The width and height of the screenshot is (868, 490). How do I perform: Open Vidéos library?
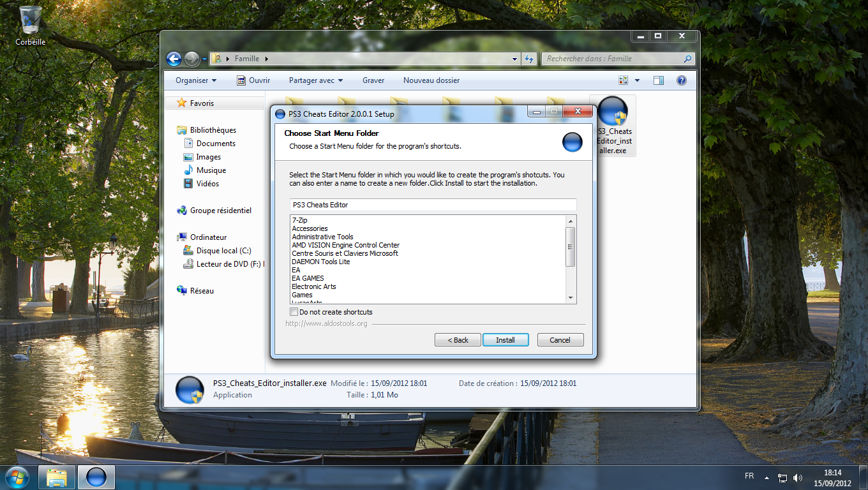tap(207, 184)
